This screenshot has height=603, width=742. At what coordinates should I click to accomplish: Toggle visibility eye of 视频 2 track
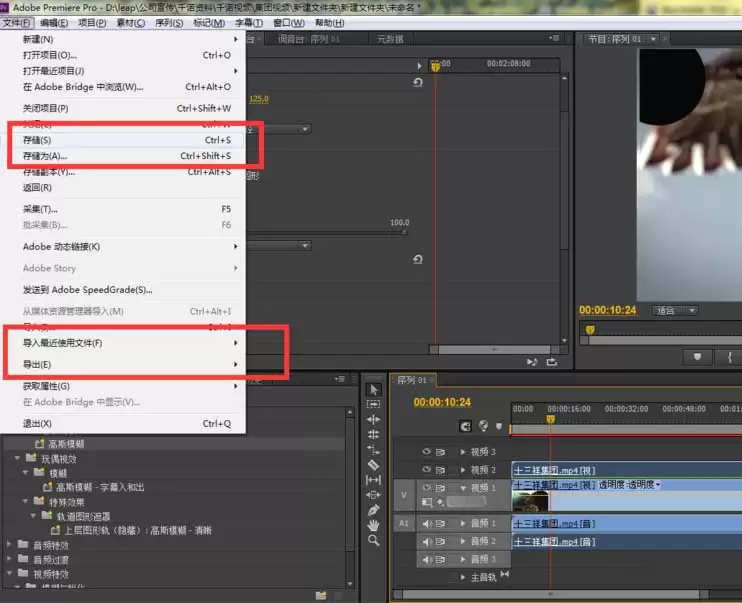pyautogui.click(x=427, y=470)
